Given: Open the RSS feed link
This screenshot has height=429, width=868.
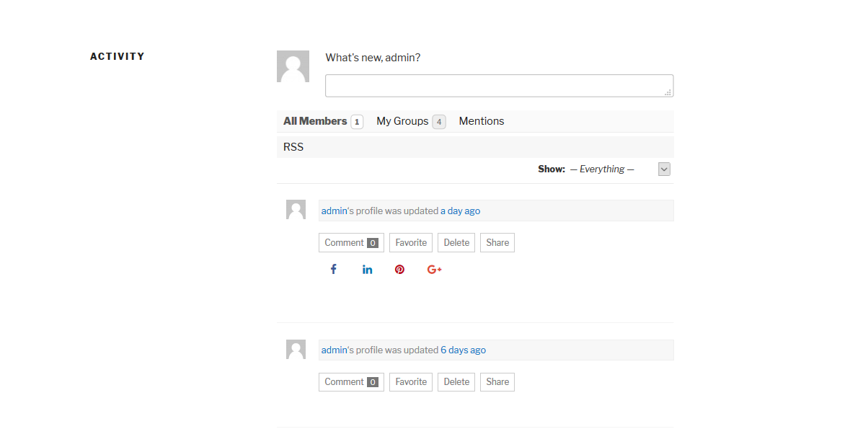Looking at the screenshot, I should 293,147.
